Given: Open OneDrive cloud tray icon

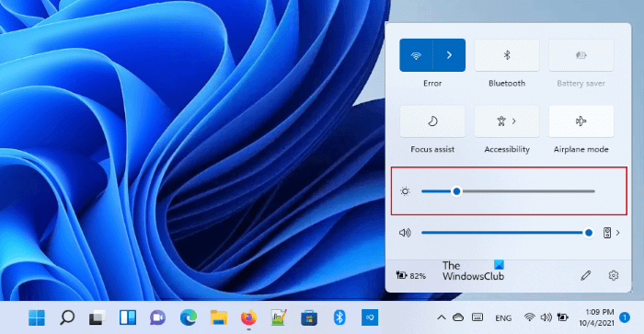Looking at the screenshot, I should coord(458,317).
